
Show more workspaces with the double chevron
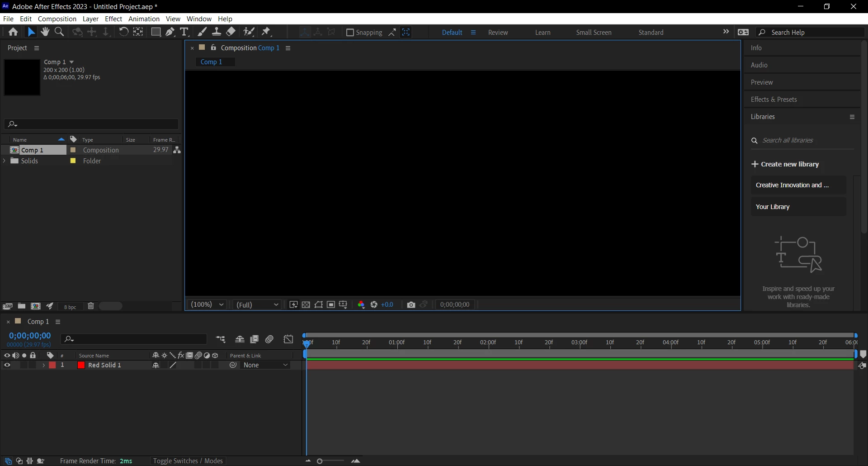(x=726, y=32)
